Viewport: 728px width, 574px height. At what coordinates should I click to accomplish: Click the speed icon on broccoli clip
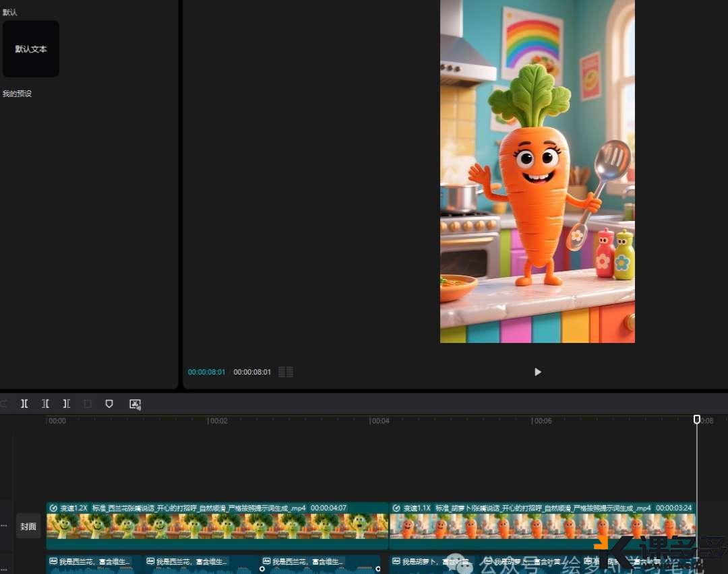click(53, 508)
